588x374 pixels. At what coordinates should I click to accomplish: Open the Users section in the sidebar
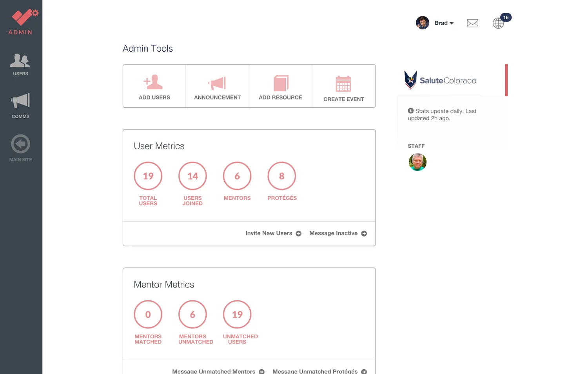pos(20,65)
